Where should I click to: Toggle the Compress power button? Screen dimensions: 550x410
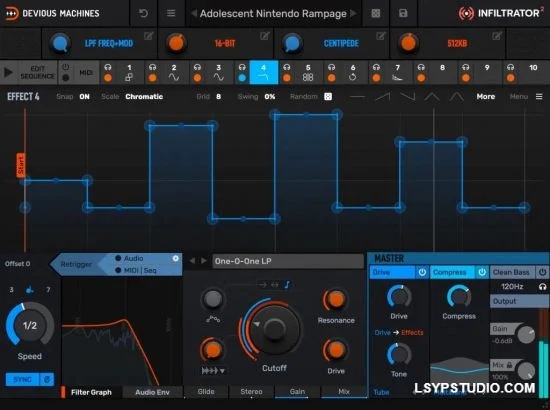click(482, 272)
